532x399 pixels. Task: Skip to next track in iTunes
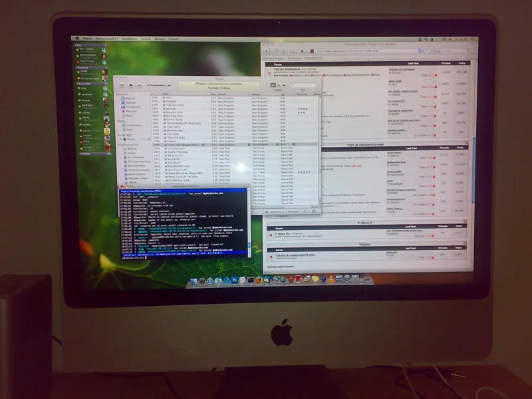click(x=140, y=85)
